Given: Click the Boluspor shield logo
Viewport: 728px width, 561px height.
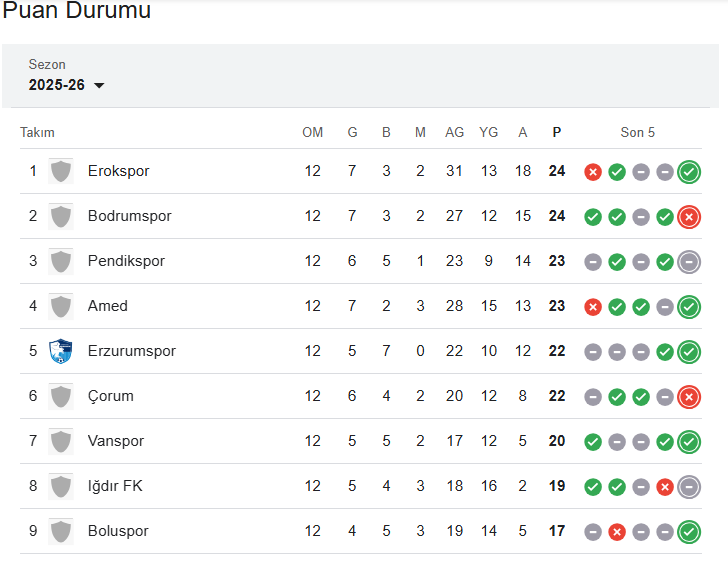Looking at the screenshot, I should click(61, 531).
